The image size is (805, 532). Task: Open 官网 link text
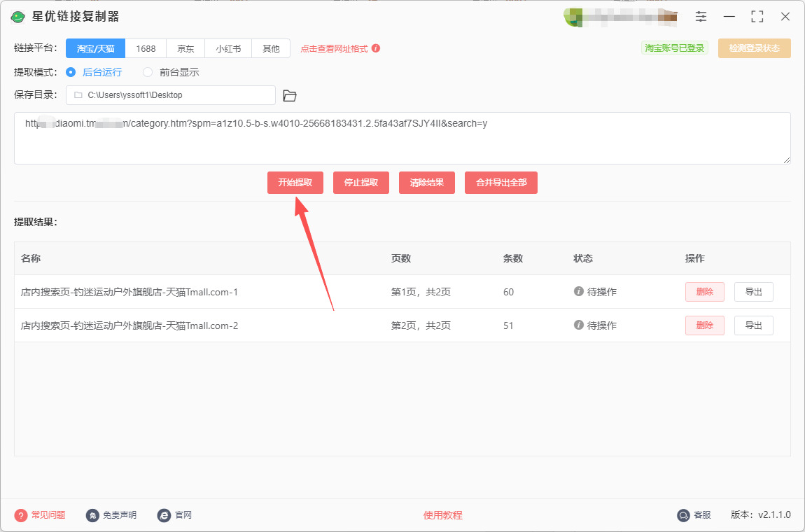pyautogui.click(x=183, y=515)
